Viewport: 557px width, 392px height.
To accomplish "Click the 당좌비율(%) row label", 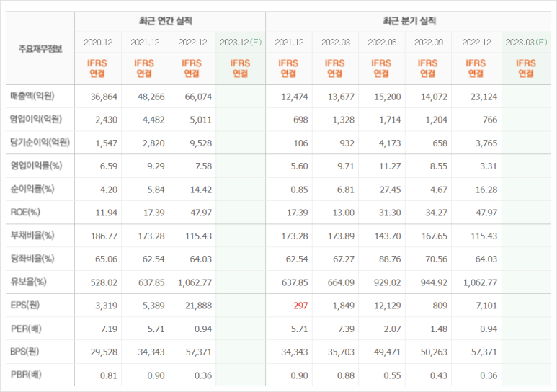I will click(32, 259).
